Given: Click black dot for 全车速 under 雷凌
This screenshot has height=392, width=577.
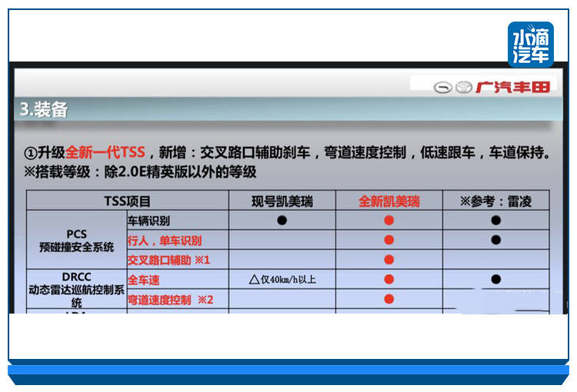Looking at the screenshot, I should point(495,279).
